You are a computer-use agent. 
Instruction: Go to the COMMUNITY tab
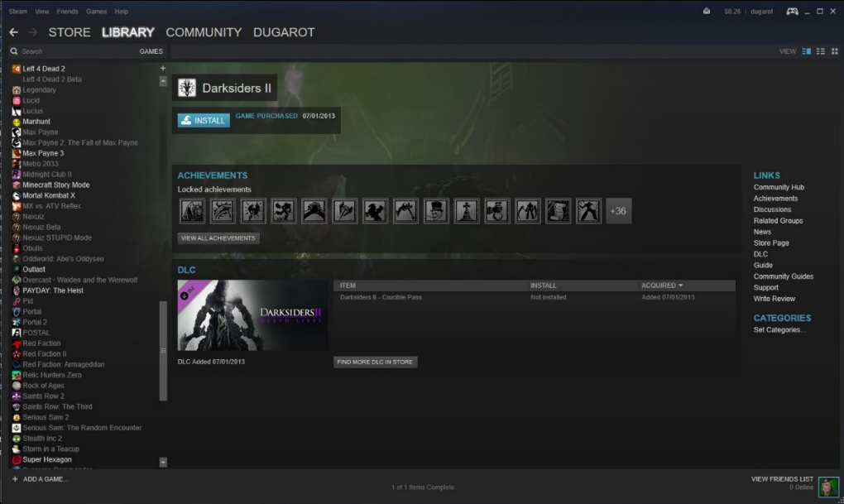[204, 32]
